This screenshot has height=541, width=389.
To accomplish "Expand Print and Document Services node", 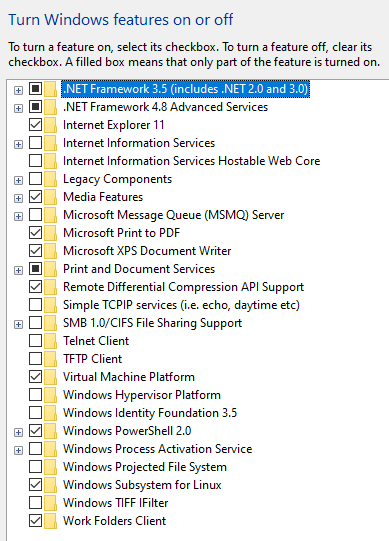I will [18, 270].
